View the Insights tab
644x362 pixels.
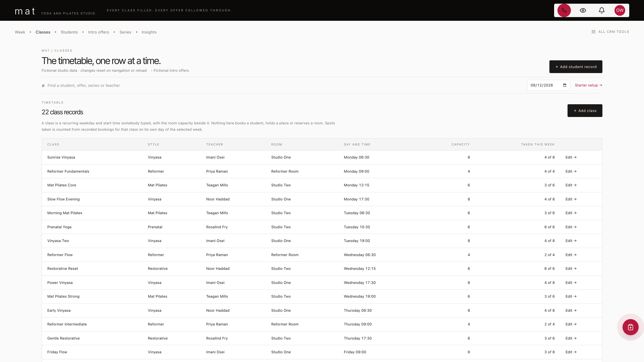point(149,32)
